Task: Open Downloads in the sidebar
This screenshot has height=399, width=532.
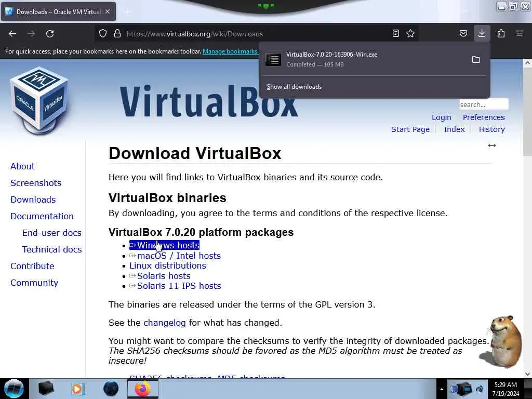Action: (33, 199)
